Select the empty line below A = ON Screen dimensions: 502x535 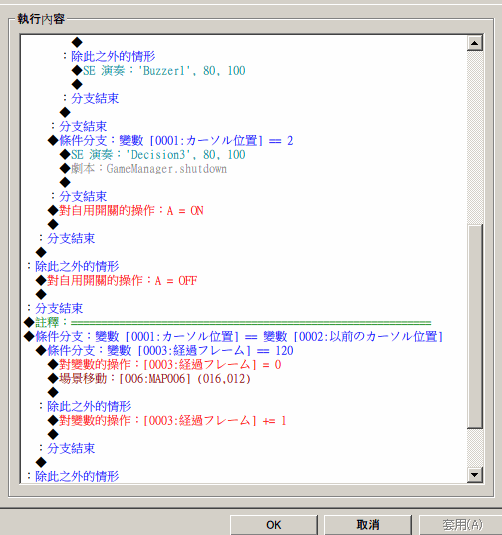coord(53,225)
